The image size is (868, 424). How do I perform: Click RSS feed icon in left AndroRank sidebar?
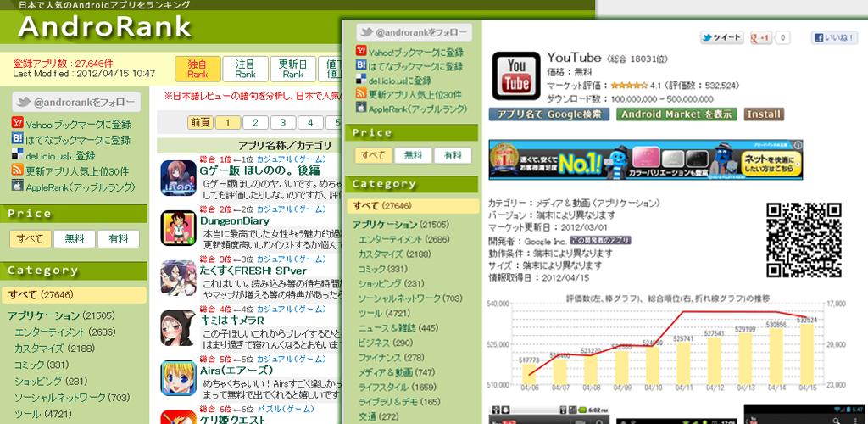[17, 170]
